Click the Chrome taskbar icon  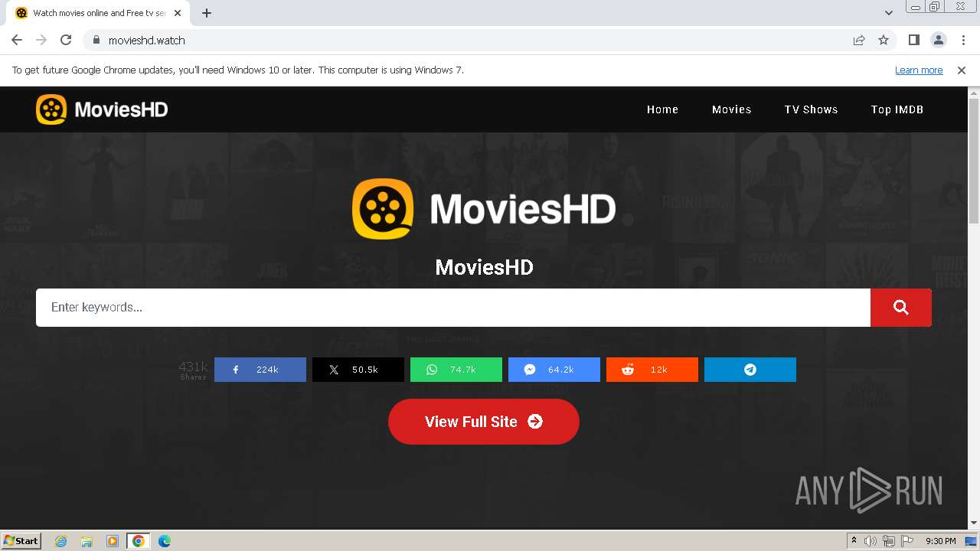coord(139,541)
